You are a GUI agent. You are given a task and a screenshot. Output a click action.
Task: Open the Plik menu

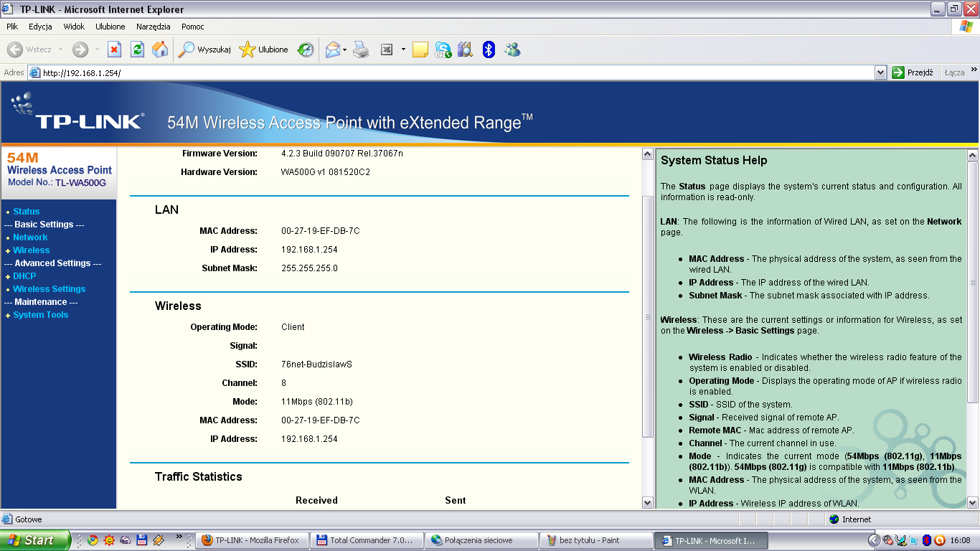pos(11,27)
